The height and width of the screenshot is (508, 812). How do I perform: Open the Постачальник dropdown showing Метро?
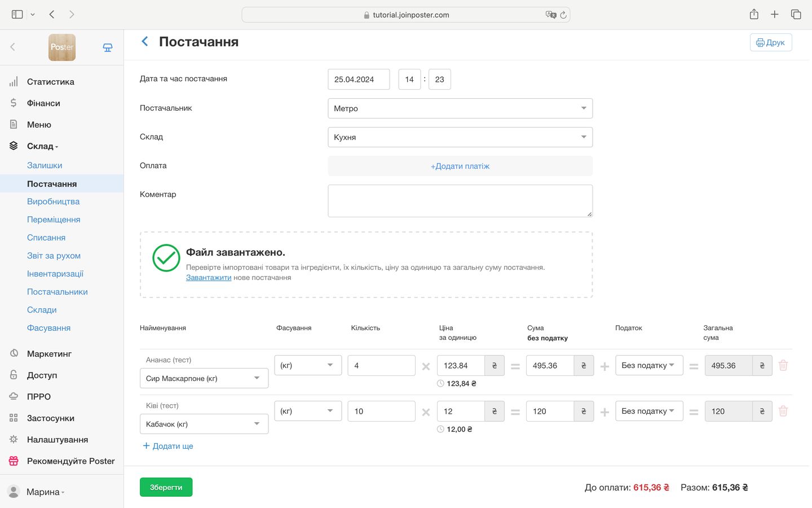460,108
